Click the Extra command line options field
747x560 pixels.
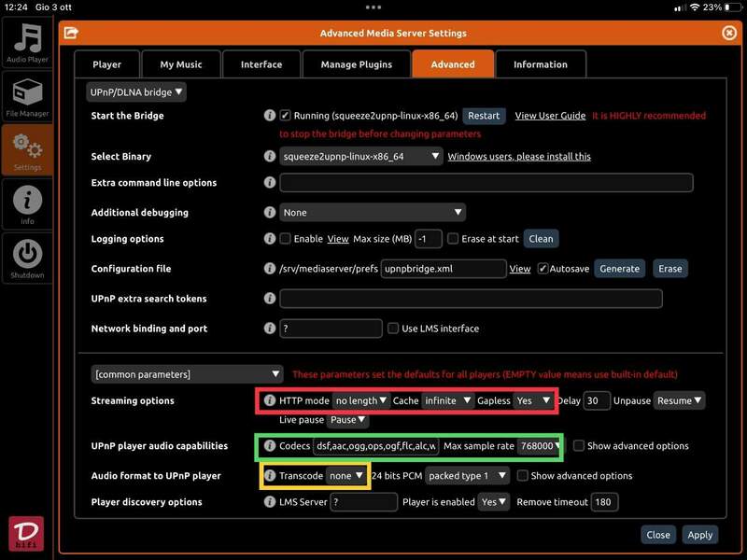point(486,183)
